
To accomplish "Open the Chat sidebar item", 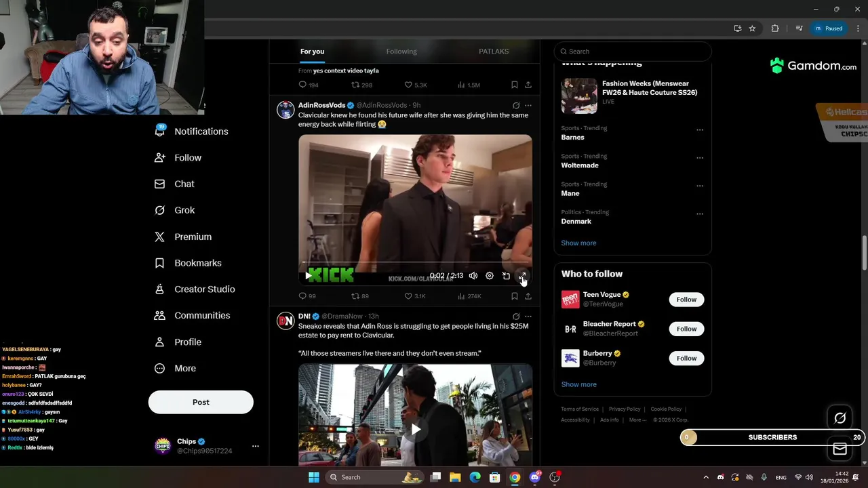I will click(174, 184).
